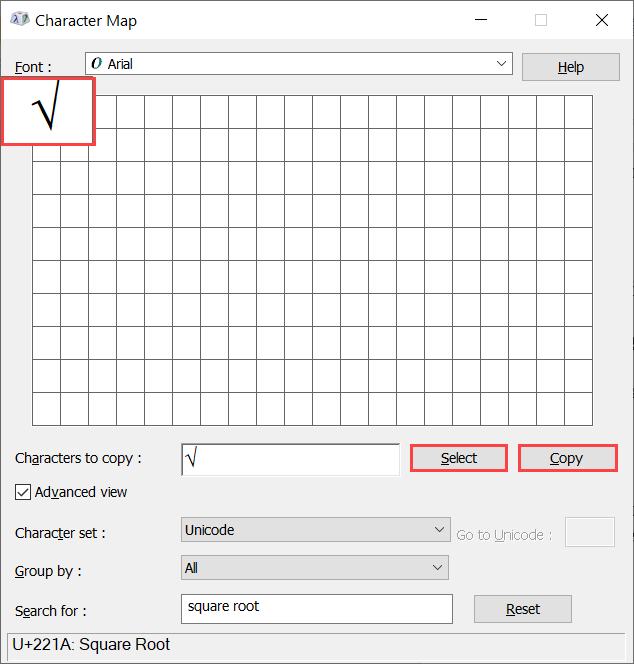The height and width of the screenshot is (664, 634).
Task: Click the Go to Unicode input box
Action: coord(590,532)
